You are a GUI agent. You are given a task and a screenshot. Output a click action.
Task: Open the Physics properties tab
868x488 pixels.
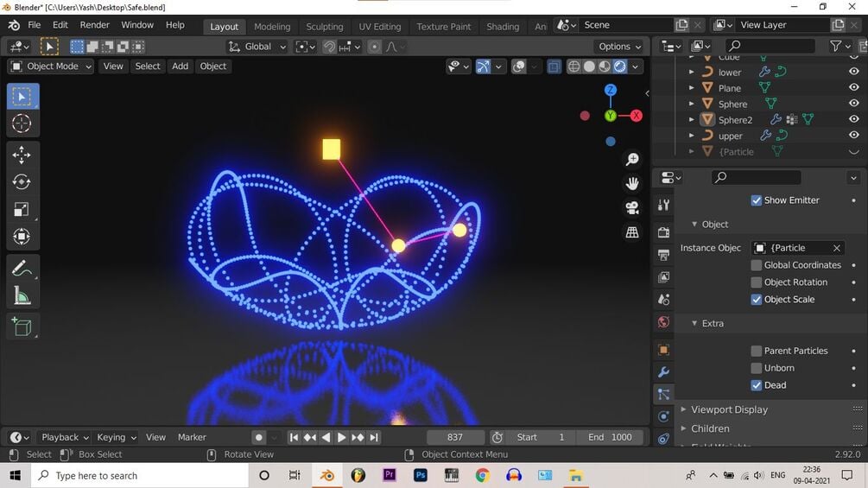point(663,416)
